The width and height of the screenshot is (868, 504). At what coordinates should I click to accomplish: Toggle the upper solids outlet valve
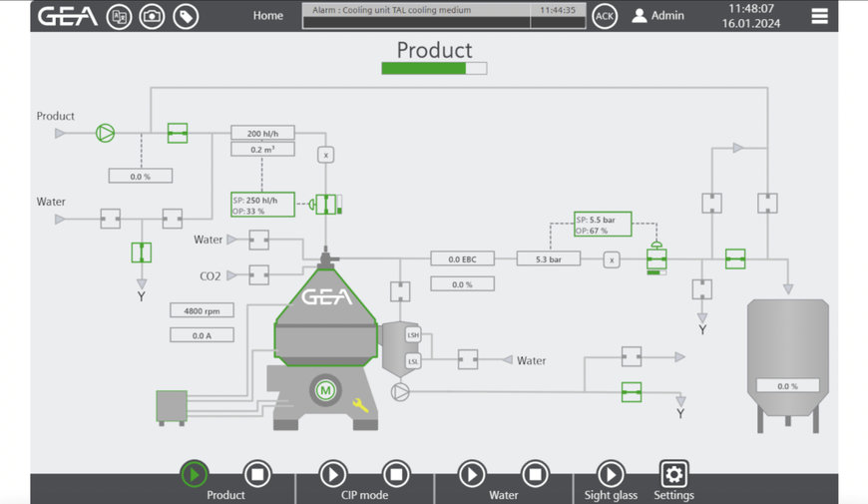tap(632, 356)
